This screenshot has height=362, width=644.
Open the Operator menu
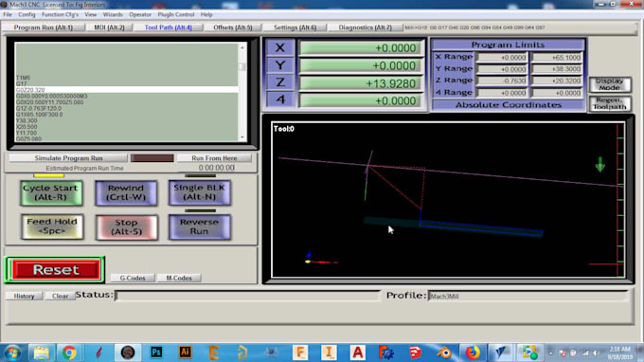(140, 14)
